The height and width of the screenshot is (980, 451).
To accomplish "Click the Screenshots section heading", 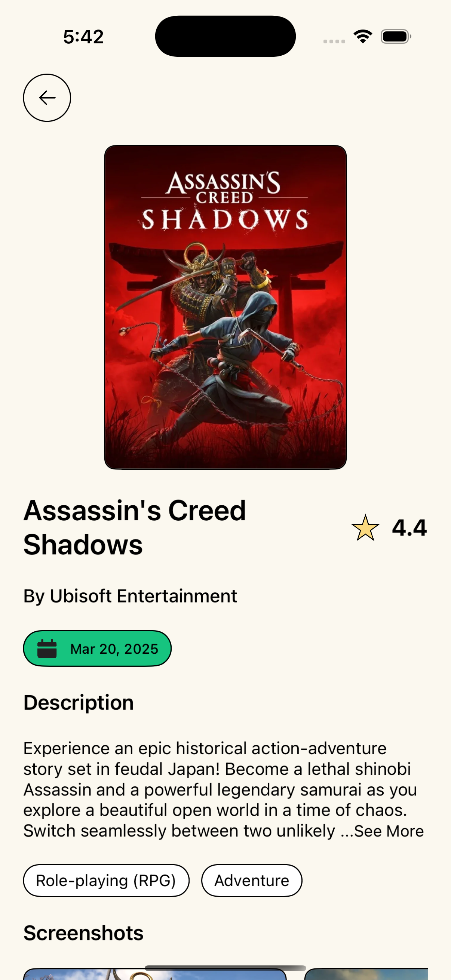I will point(83,933).
